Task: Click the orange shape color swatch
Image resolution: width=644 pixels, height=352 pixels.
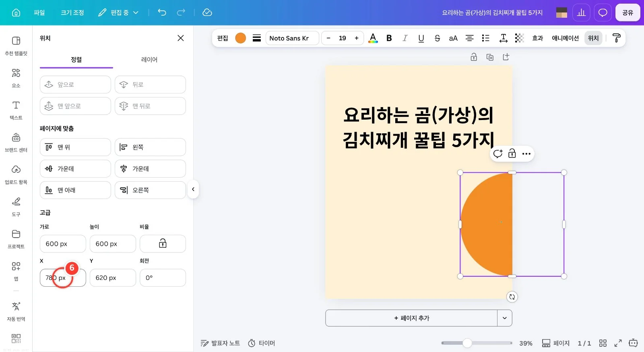Action: [x=241, y=38]
